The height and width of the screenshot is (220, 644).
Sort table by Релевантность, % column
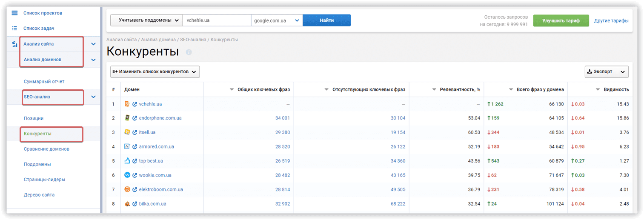point(455,89)
